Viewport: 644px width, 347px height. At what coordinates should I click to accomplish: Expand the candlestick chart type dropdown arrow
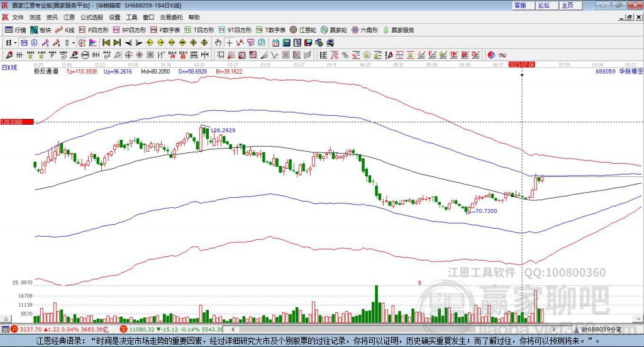74,43
